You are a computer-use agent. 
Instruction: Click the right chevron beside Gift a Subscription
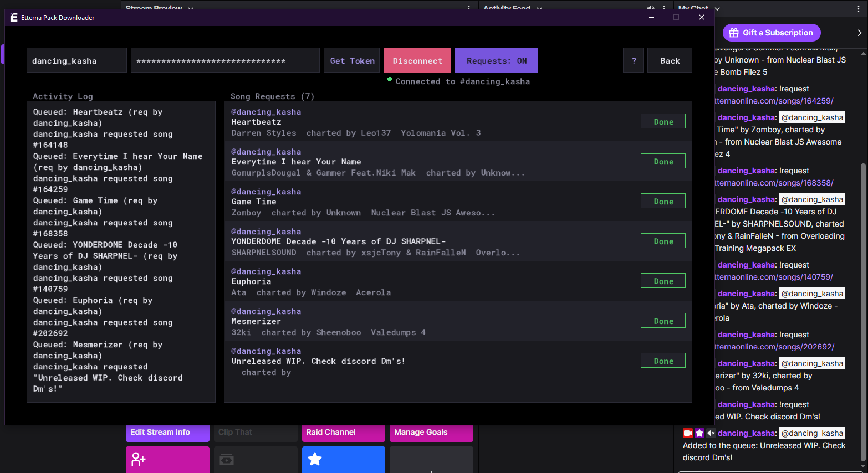(860, 33)
